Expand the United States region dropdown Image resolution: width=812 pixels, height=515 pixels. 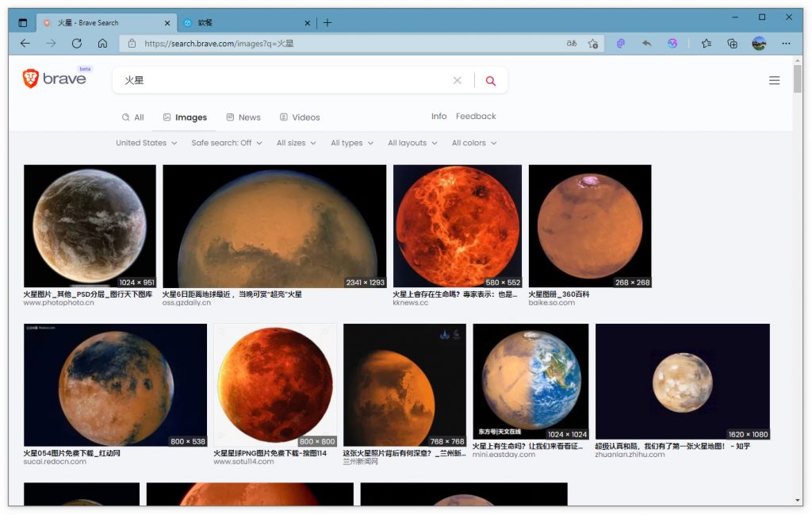click(146, 143)
